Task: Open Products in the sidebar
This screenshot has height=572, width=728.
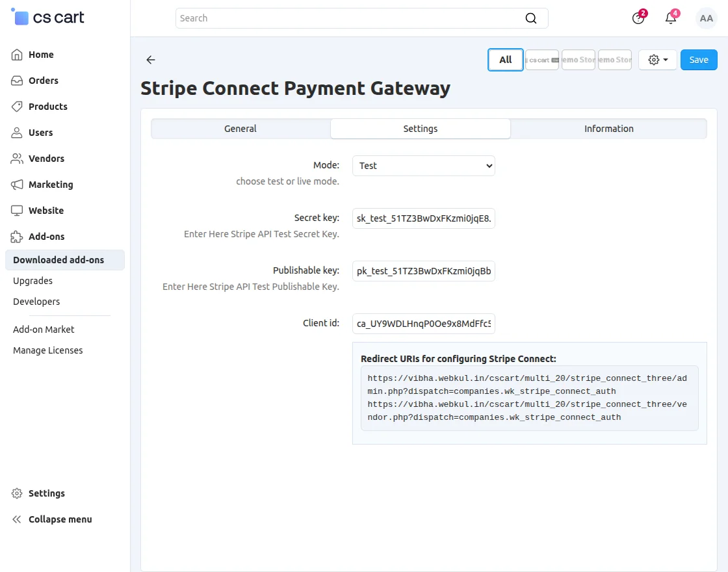Action: [48, 107]
